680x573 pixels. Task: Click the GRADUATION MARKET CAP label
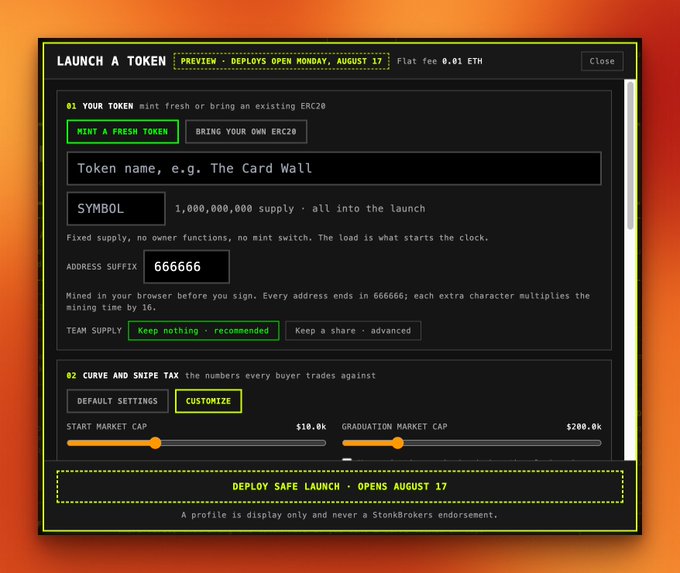[x=394, y=427]
